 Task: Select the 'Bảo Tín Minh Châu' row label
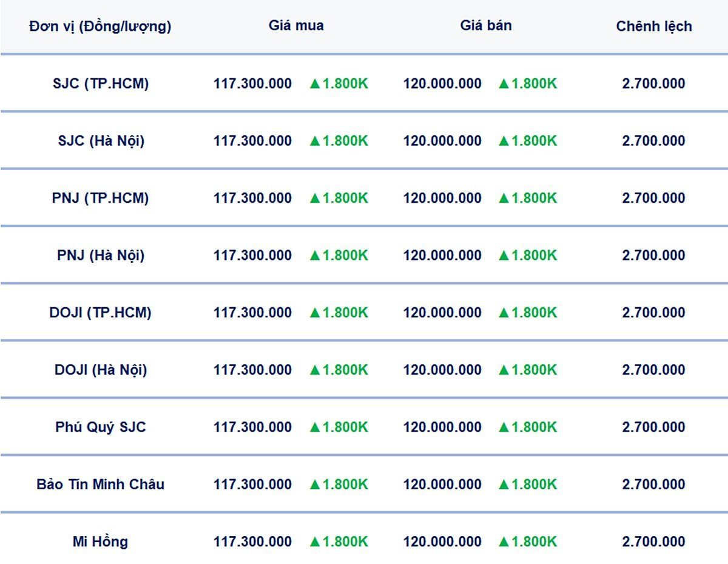coord(101,484)
